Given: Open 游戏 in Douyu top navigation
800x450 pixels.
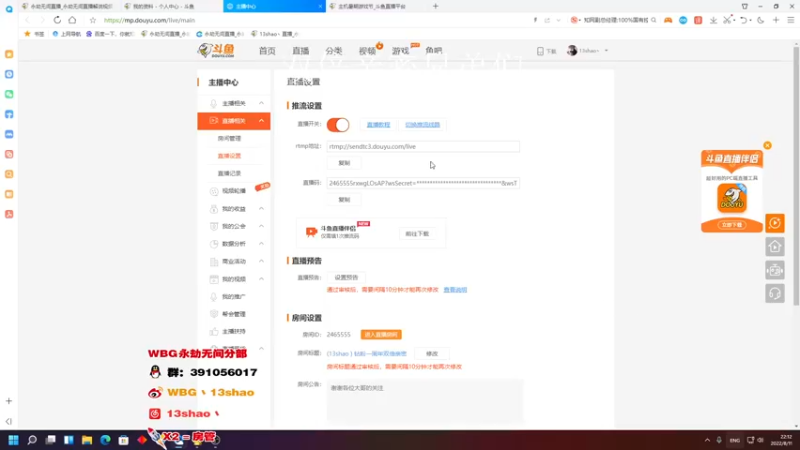Looking at the screenshot, I should pyautogui.click(x=401, y=51).
